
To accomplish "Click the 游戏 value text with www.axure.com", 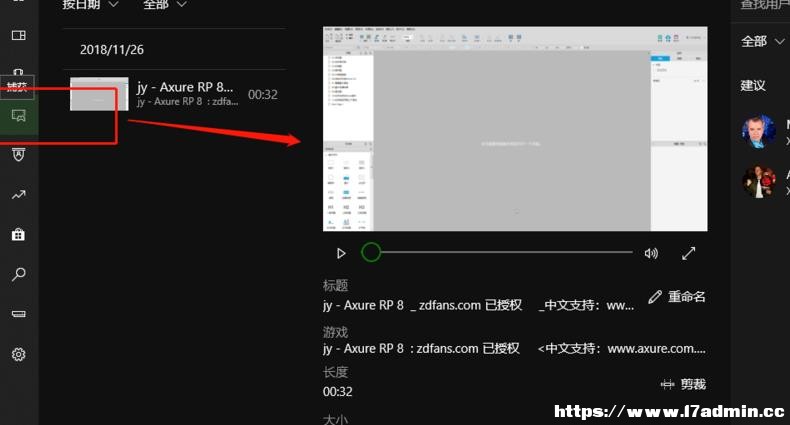I will pyautogui.click(x=514, y=348).
